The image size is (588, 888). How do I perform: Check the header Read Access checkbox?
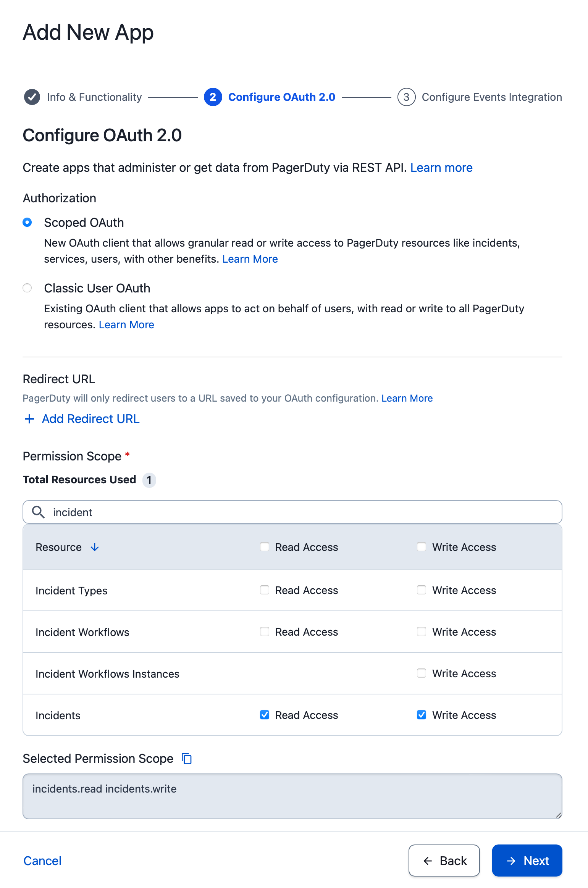coord(264,547)
